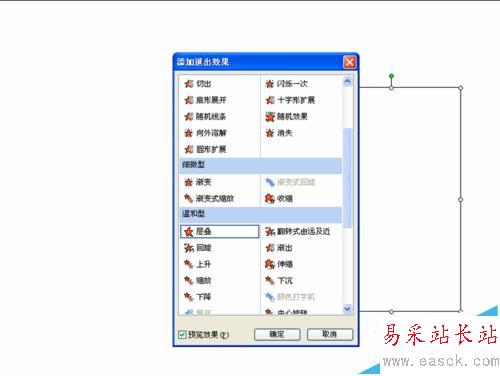This screenshot has height=376, width=500.
Task: Select the 圆形扩展 effect
Action: point(205,149)
